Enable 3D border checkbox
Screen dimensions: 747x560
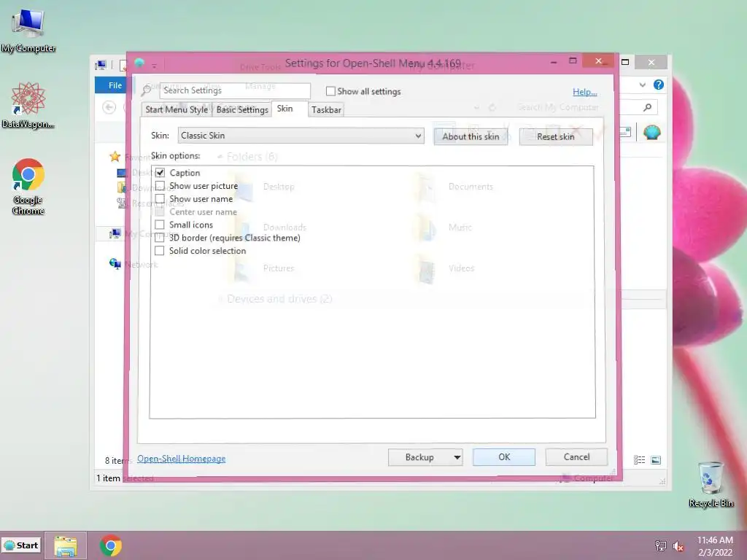click(x=160, y=237)
